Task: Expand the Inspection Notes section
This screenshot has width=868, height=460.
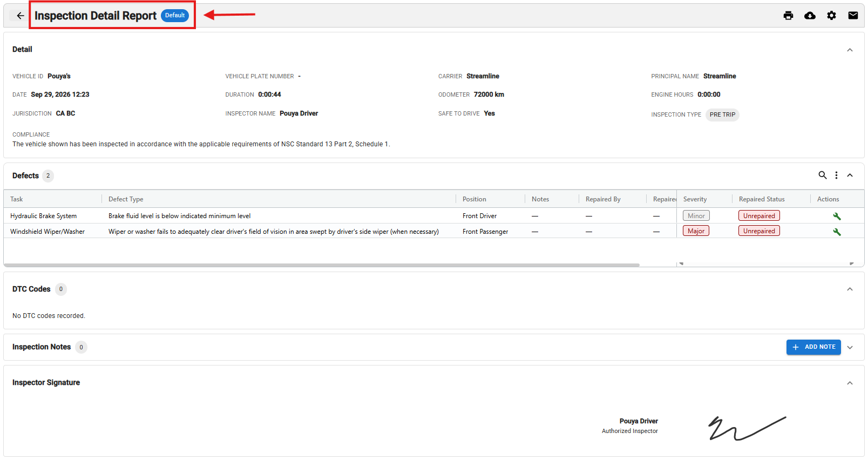Action: (850, 347)
